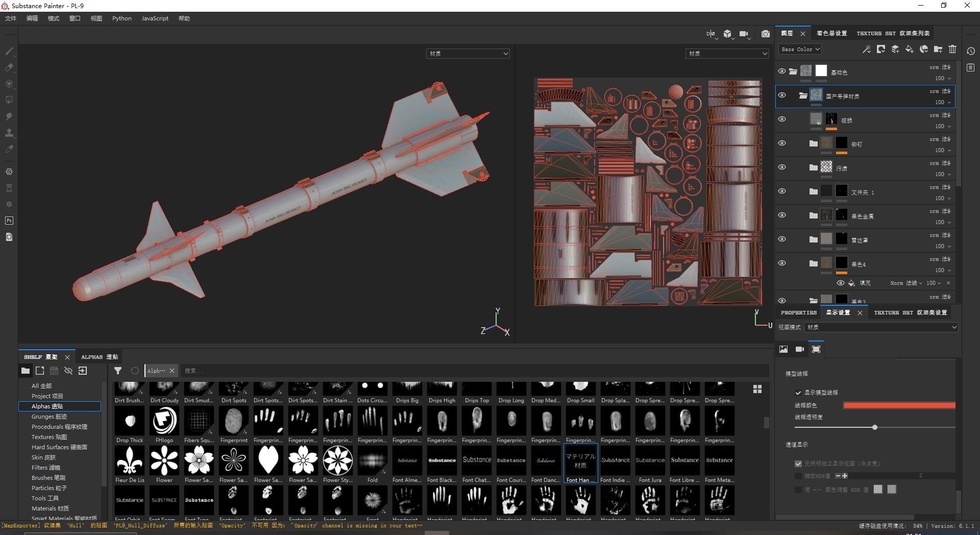Open the 3D viewport 材质 display dropdown
This screenshot has height=535, width=980.
[468, 54]
